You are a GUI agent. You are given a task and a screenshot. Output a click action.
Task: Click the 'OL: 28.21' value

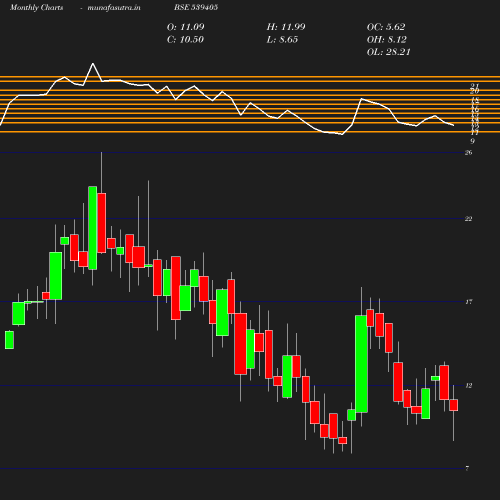point(388,52)
